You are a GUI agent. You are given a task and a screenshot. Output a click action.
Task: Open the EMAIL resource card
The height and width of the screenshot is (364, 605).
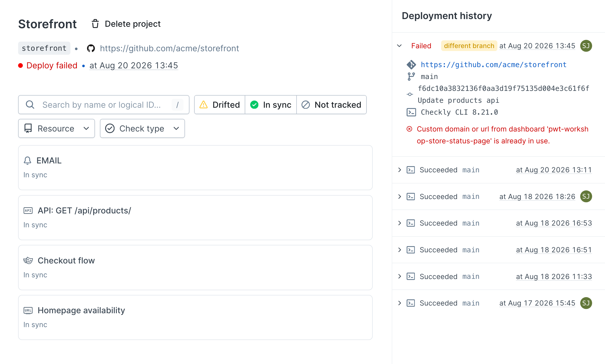195,168
